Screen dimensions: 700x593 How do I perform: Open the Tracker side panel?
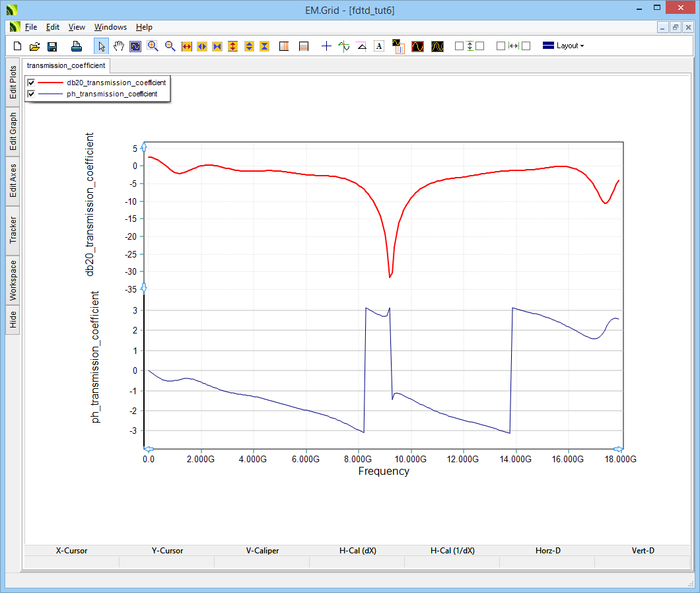13,230
